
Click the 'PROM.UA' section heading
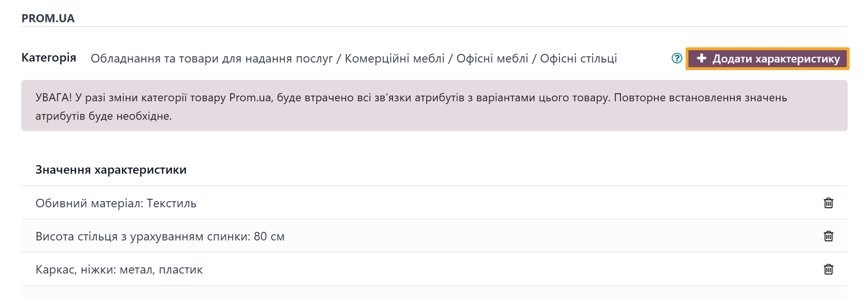point(48,18)
